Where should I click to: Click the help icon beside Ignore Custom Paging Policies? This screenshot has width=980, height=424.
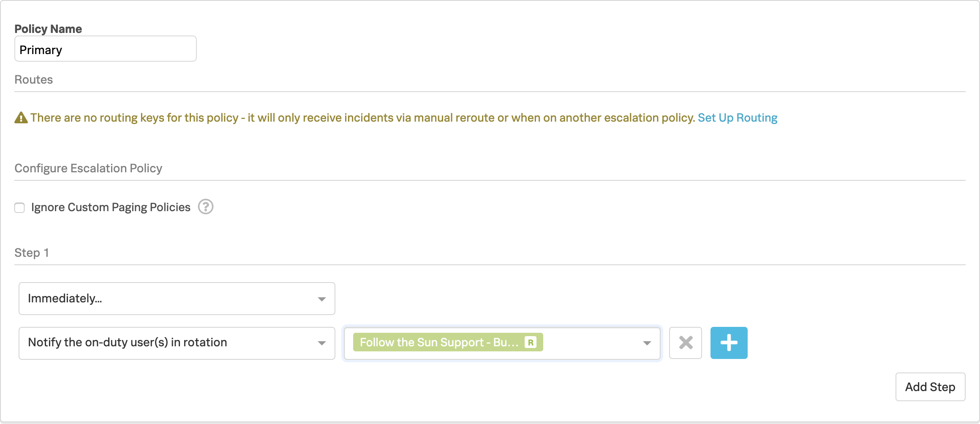tap(206, 207)
